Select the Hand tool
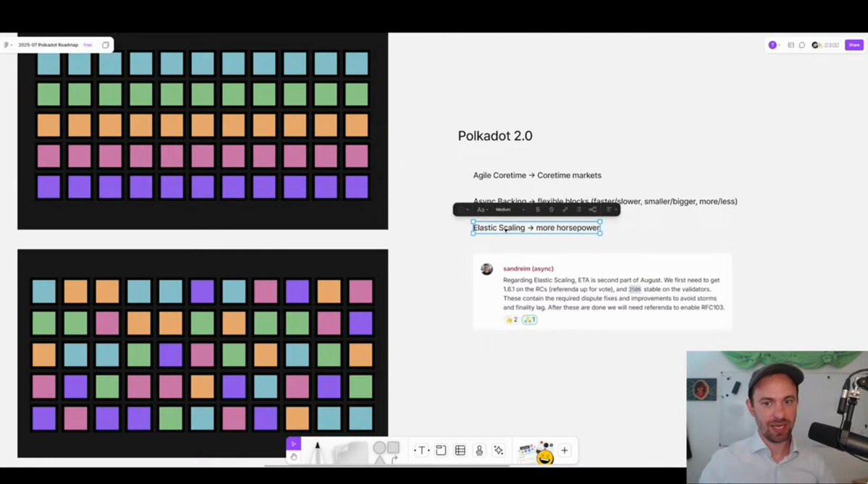The height and width of the screenshot is (484, 868). click(293, 457)
